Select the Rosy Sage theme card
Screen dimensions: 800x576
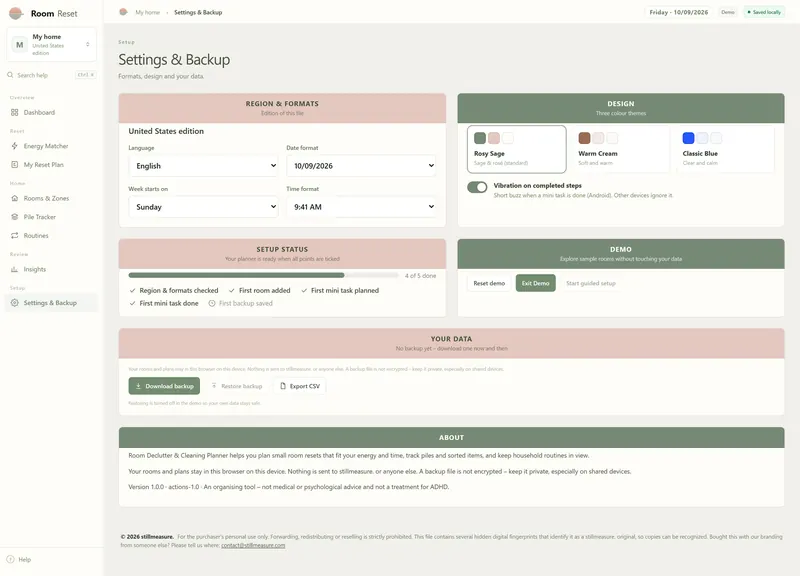(516, 149)
